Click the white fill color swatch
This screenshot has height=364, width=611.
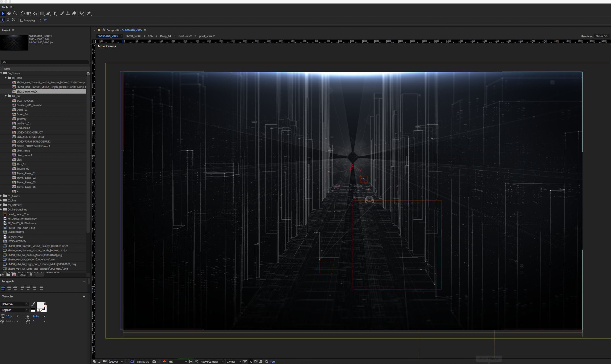tap(40, 305)
